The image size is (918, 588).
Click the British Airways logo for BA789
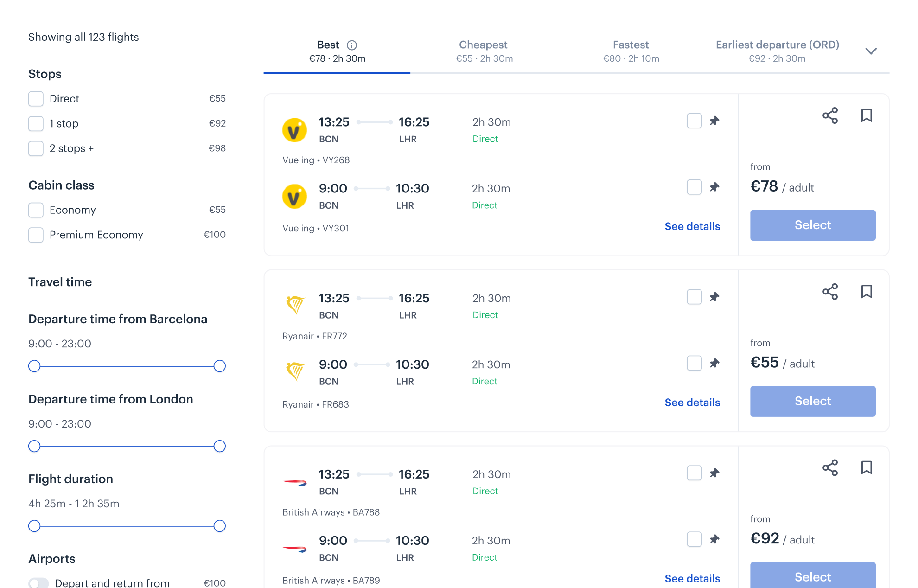pyautogui.click(x=295, y=549)
